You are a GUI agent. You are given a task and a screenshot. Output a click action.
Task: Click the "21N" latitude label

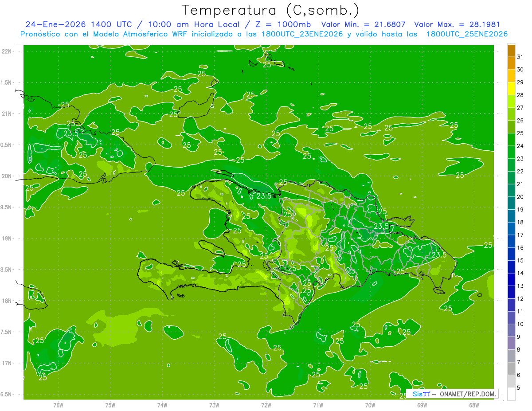coord(7,114)
